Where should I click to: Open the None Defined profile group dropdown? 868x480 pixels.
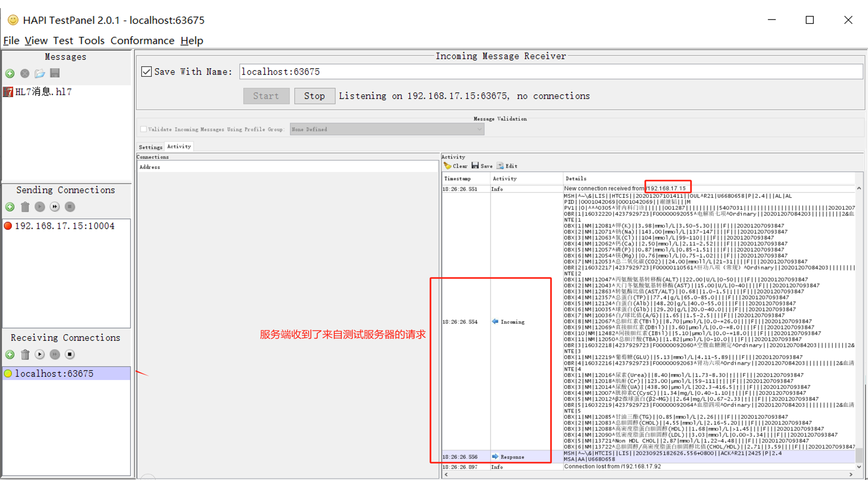pyautogui.click(x=387, y=129)
